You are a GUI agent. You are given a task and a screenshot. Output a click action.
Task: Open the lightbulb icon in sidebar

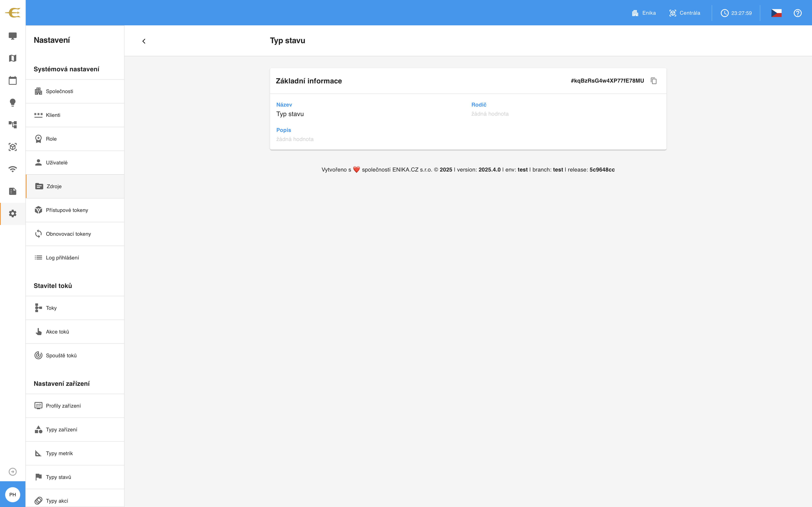pos(13,103)
